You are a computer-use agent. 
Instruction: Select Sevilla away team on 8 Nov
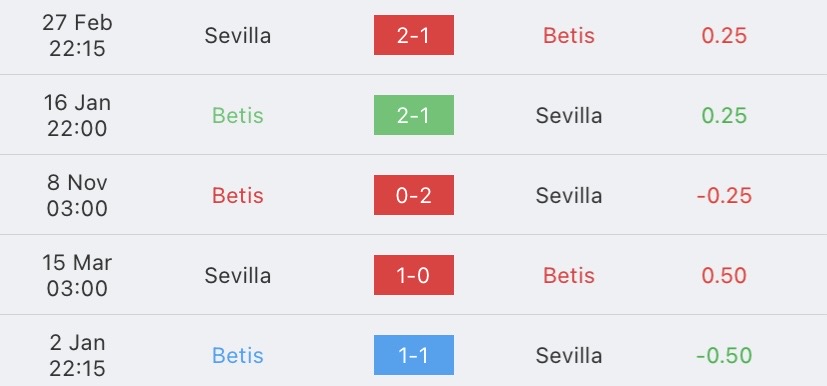click(x=569, y=196)
